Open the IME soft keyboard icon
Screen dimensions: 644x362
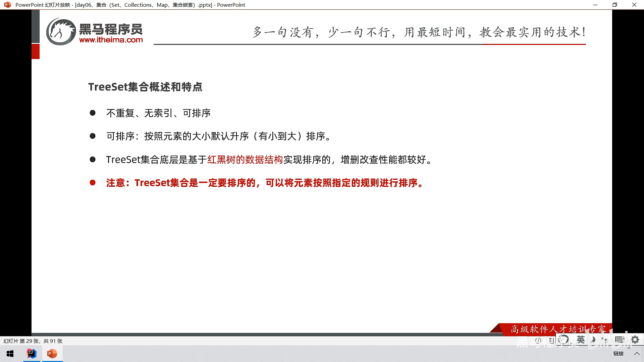[619, 340]
